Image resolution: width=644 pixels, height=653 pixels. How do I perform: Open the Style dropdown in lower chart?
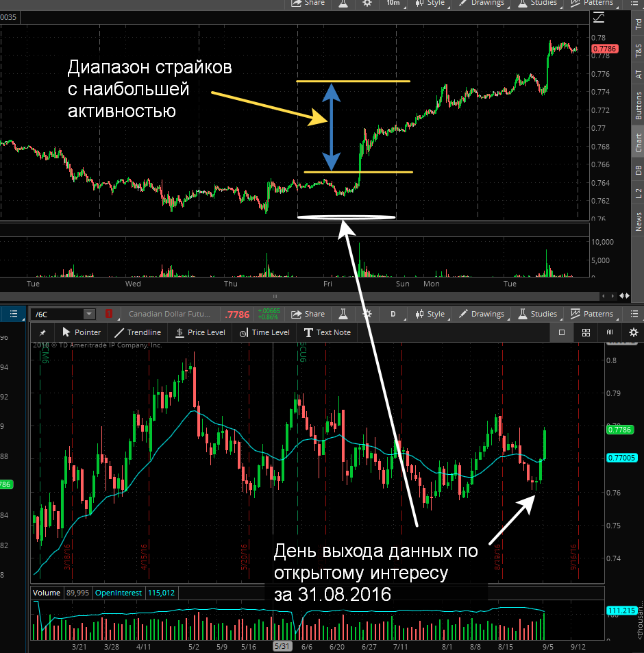tap(430, 314)
